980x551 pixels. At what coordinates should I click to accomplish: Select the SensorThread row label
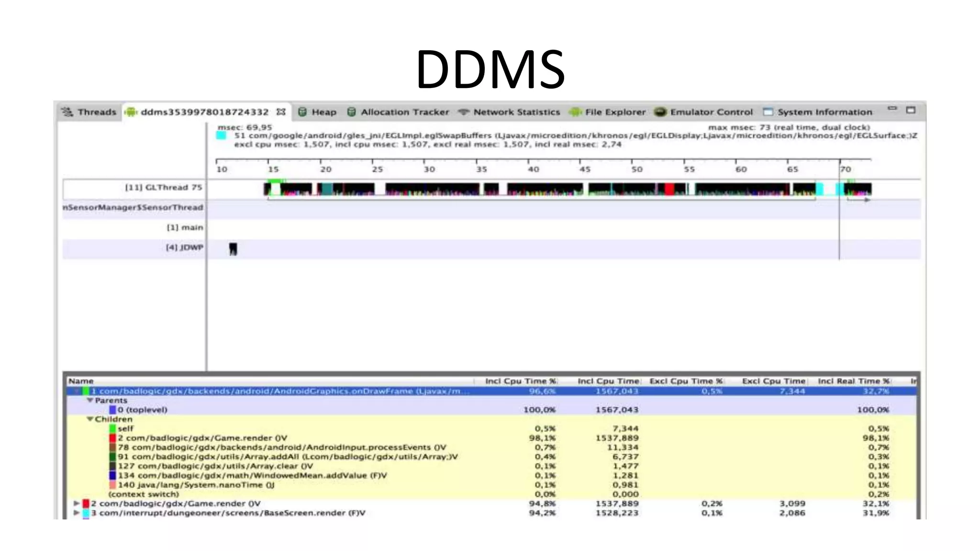click(x=133, y=208)
